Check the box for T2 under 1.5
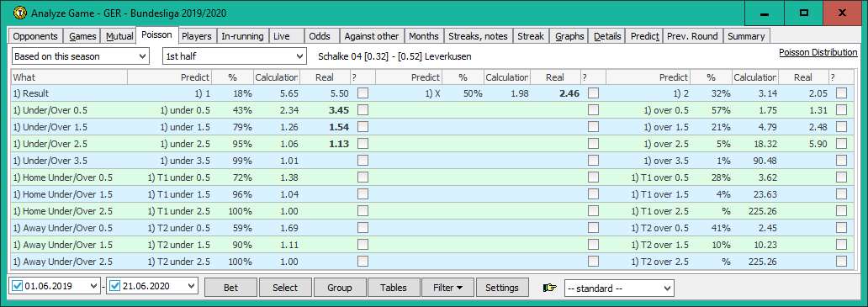Viewport: 868px width, 307px height. [x=363, y=244]
